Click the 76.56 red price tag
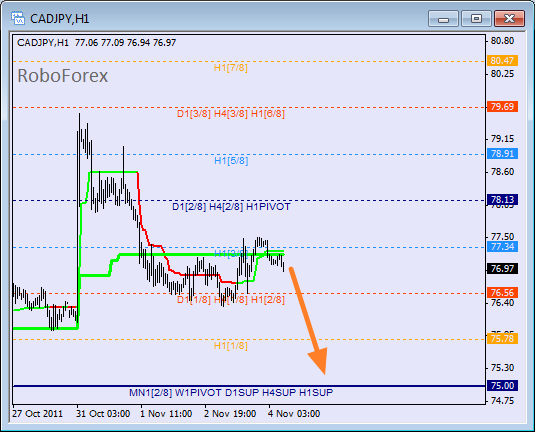The height and width of the screenshot is (432, 535). 502,292
